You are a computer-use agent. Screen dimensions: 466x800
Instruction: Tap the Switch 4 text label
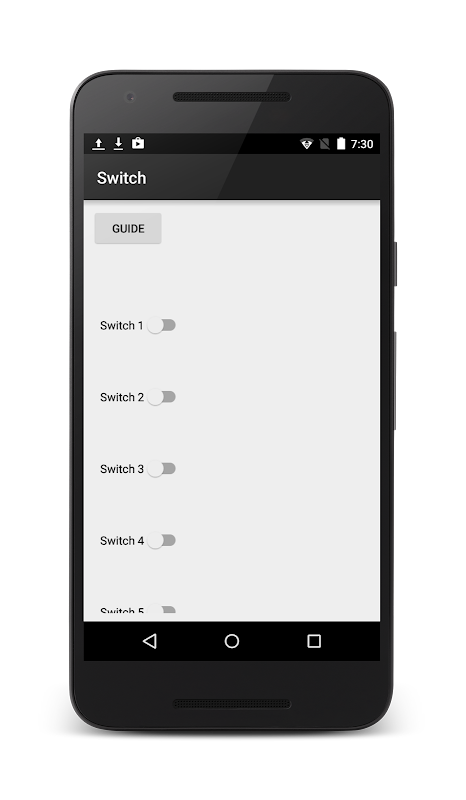click(x=122, y=541)
